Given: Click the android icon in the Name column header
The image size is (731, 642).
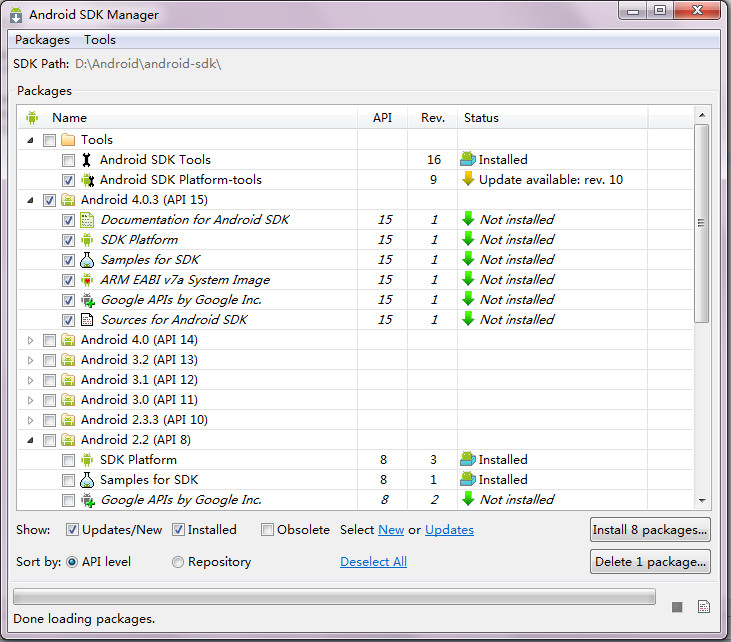Looking at the screenshot, I should [32, 117].
